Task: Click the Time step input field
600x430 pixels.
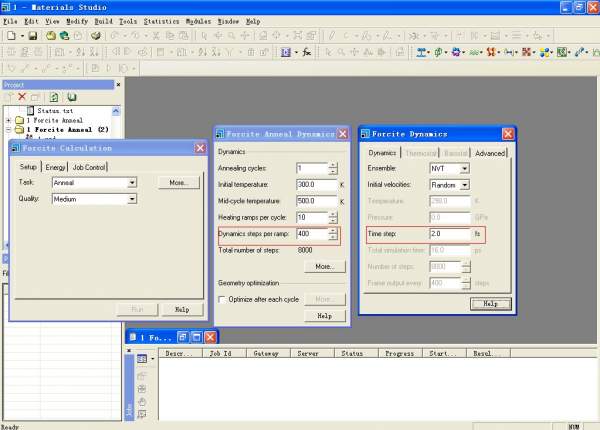Action: coord(449,233)
